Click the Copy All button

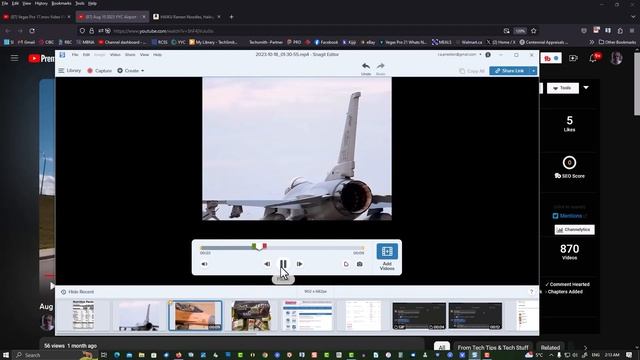click(x=472, y=71)
